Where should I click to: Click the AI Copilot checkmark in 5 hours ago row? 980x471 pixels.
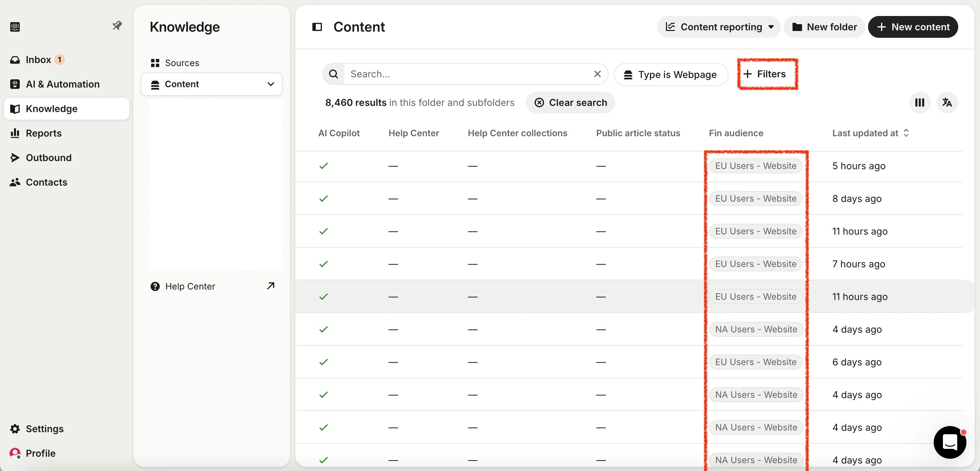tap(323, 166)
